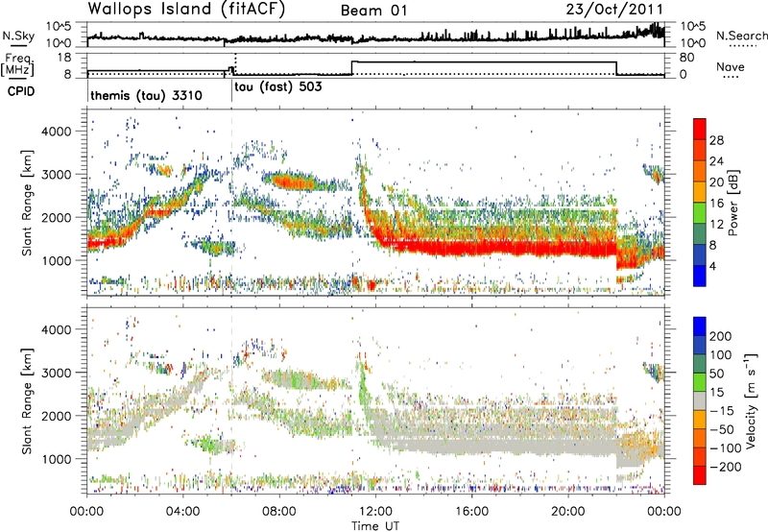768x532 pixels.
Task: Click the '16' power colorbar label
Action: point(716,204)
